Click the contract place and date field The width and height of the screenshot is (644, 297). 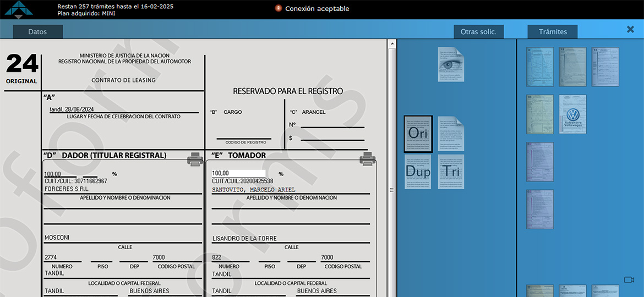123,109
